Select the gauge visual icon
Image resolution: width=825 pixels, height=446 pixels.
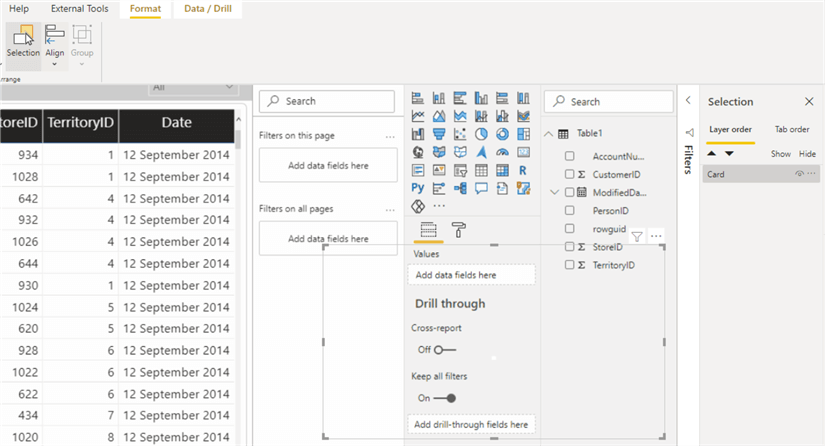tap(502, 152)
